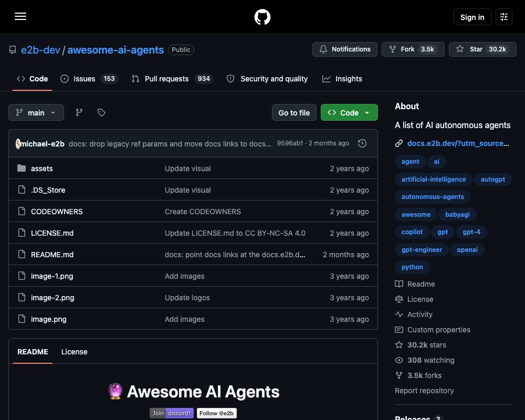Open autonomous-agents topic tag

[433, 196]
